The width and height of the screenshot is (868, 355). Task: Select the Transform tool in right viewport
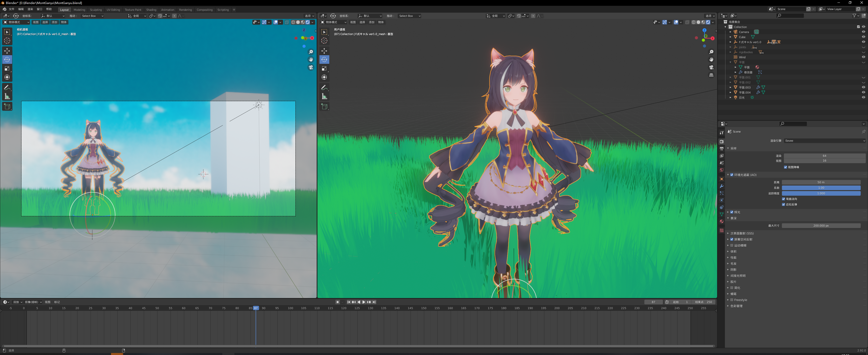[324, 77]
